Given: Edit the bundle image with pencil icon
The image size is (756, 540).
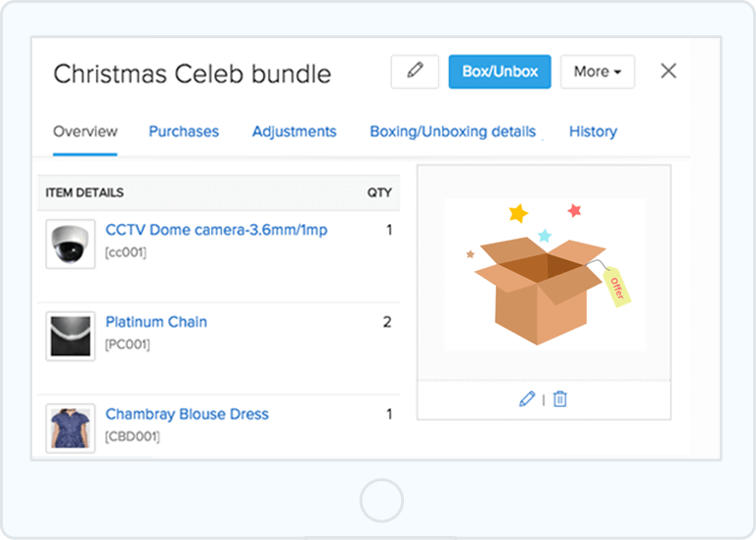Looking at the screenshot, I should (x=527, y=399).
